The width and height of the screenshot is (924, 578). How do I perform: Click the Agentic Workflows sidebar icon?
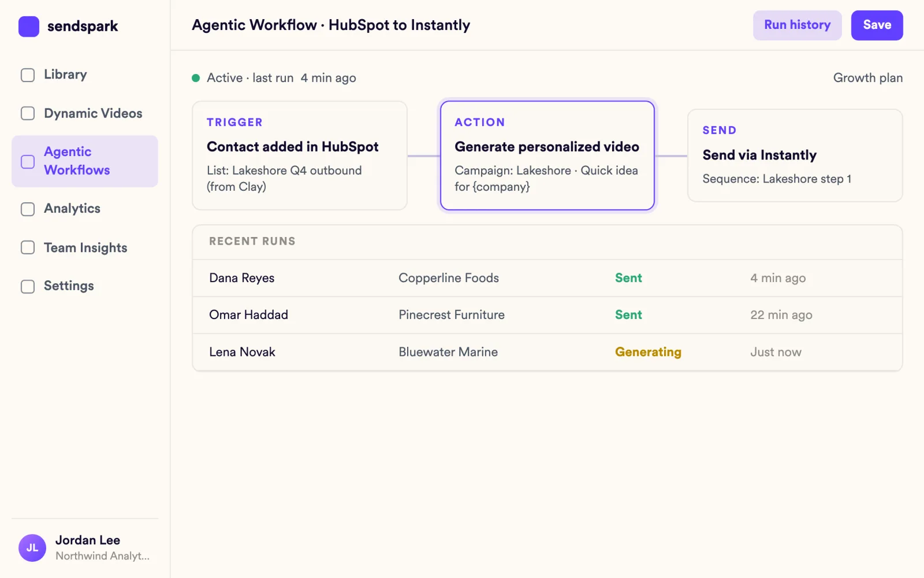[28, 161]
